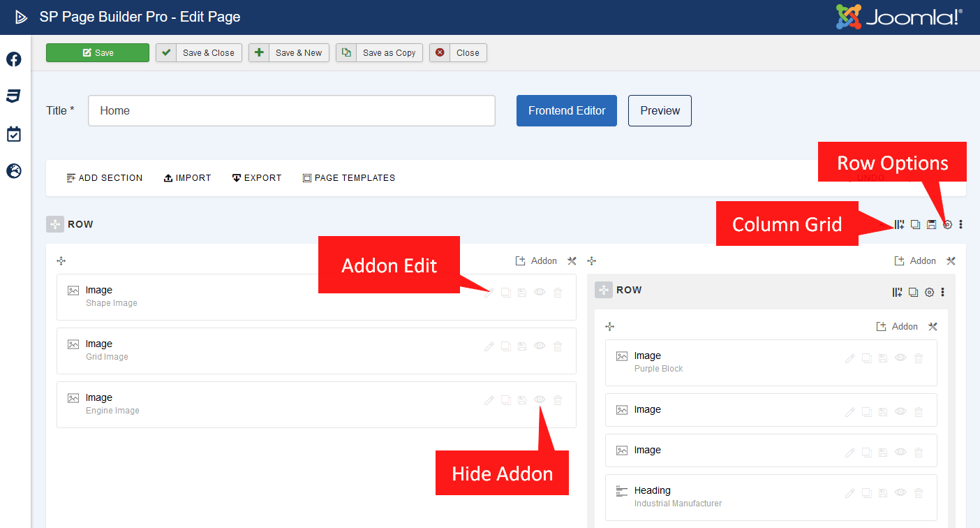Open the column grid icon of top row
The image size is (980, 528).
899,224
